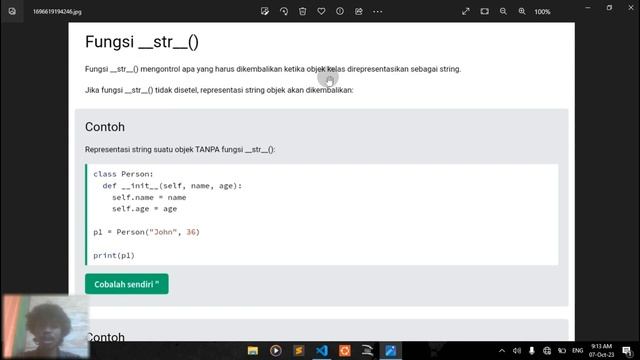Click the Share icon in the toolbar
This screenshot has height=360, width=640.
point(358,11)
